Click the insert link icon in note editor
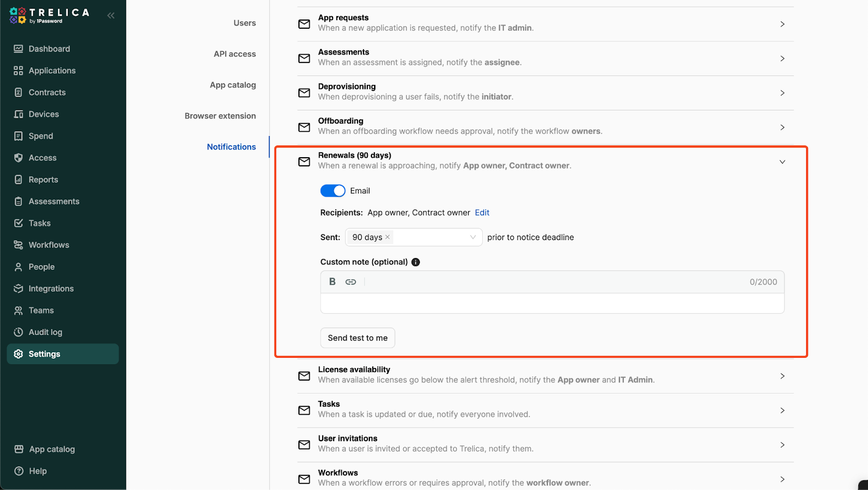Image resolution: width=868 pixels, height=490 pixels. [x=350, y=282]
